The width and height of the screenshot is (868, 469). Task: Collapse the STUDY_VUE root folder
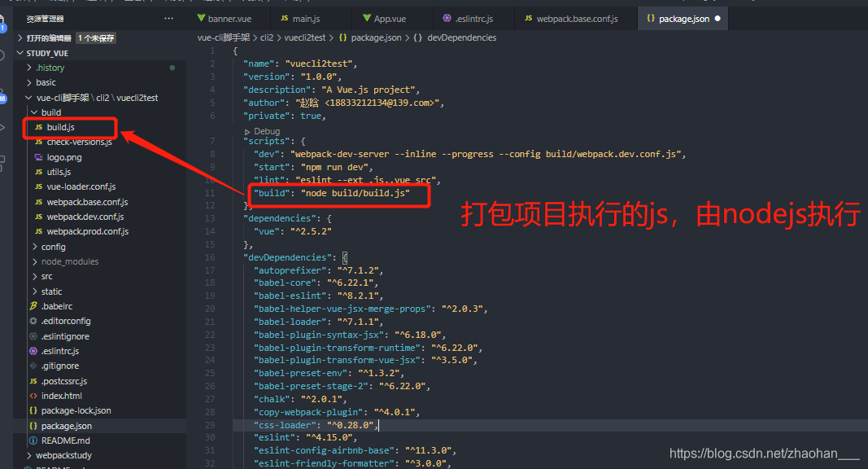(20, 53)
